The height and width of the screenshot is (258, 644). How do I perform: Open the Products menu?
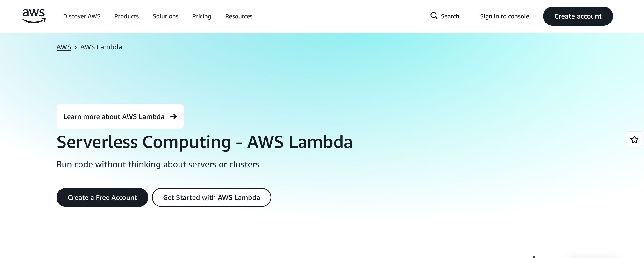(x=127, y=16)
